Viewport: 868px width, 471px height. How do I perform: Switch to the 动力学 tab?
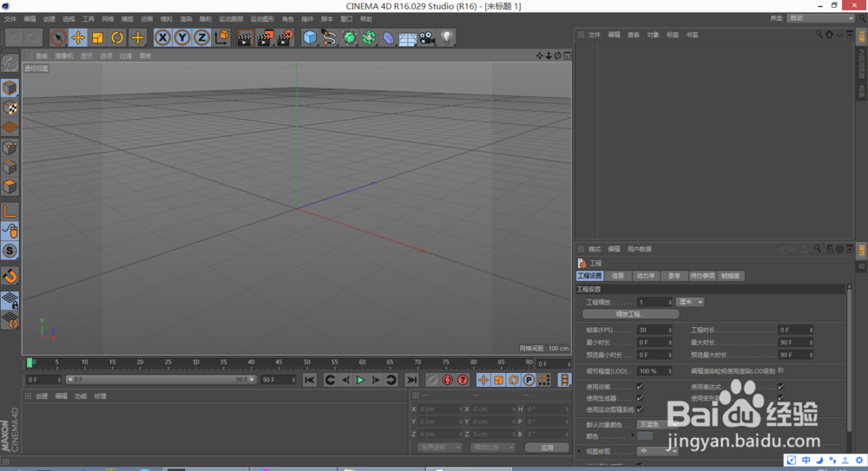click(646, 276)
